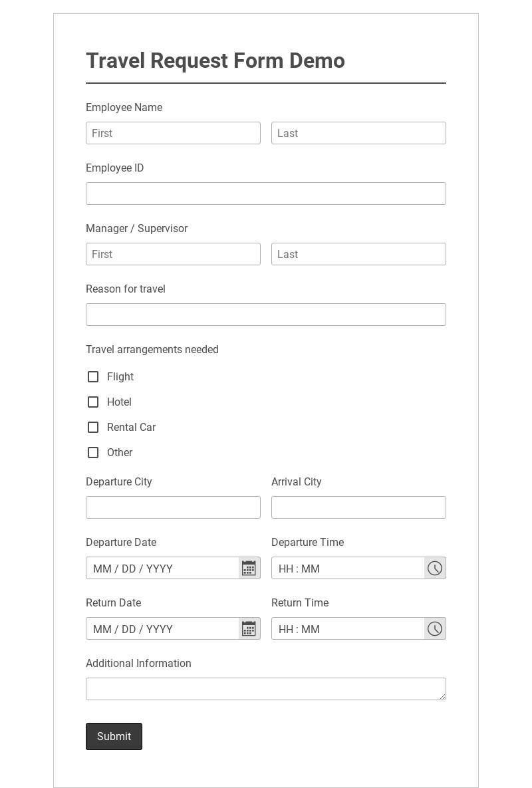
Task: Click the Departure Date text field
Action: pos(162,569)
